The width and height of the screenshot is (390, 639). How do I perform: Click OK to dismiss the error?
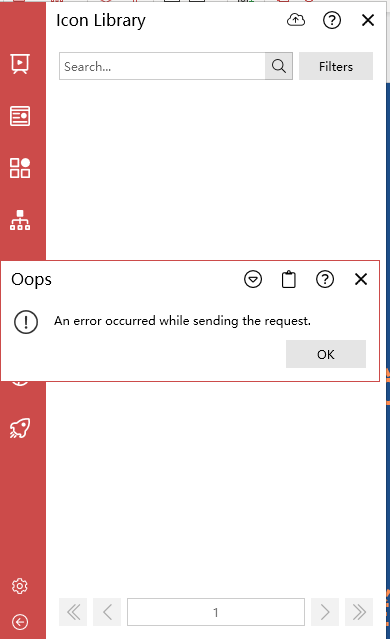[326, 354]
